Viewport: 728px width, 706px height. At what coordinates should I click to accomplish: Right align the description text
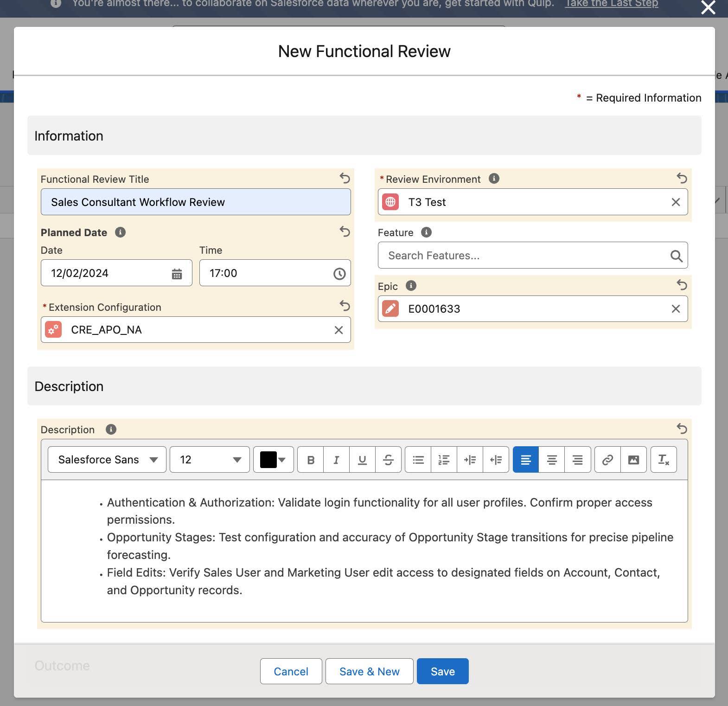click(x=578, y=460)
